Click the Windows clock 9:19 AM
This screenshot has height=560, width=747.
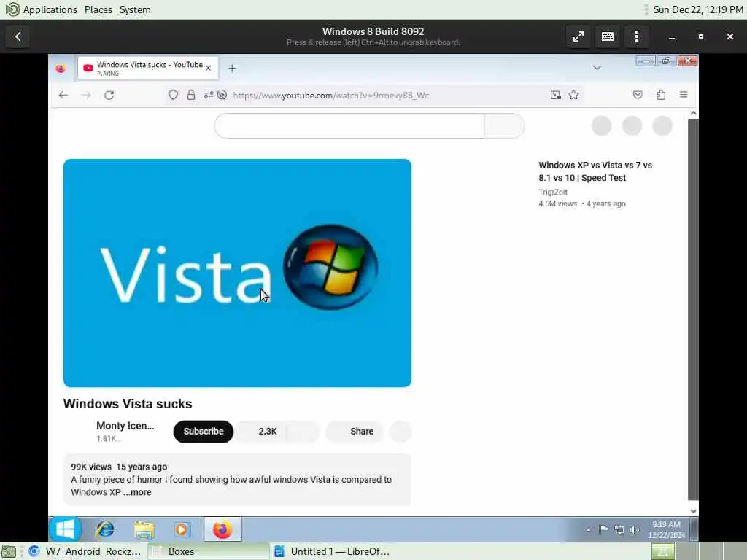point(666,529)
